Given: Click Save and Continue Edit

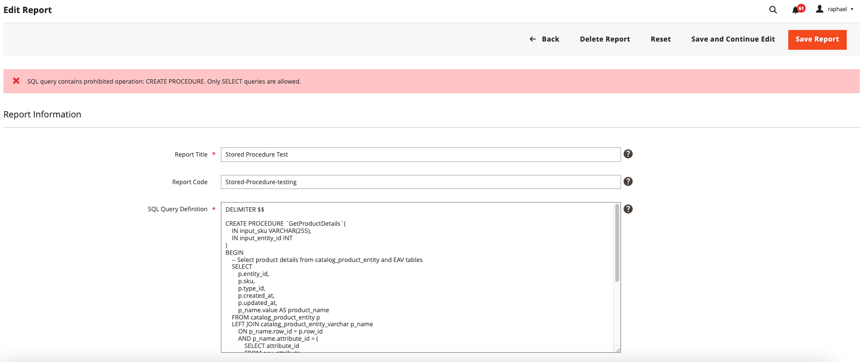Looking at the screenshot, I should click(x=733, y=39).
